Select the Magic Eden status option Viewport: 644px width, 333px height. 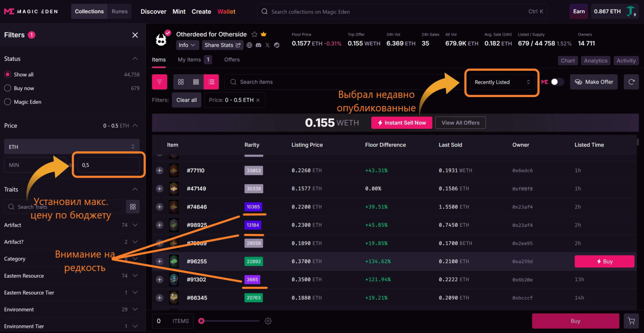[7, 102]
